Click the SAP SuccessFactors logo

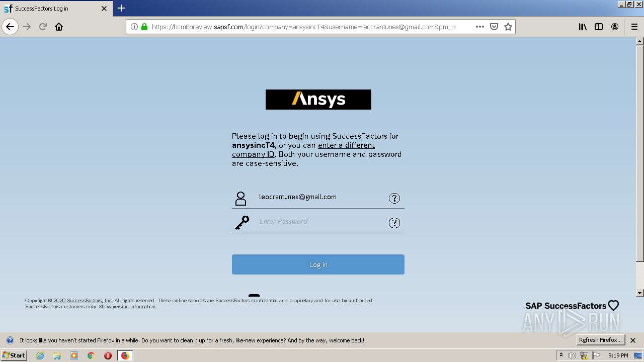coord(572,306)
